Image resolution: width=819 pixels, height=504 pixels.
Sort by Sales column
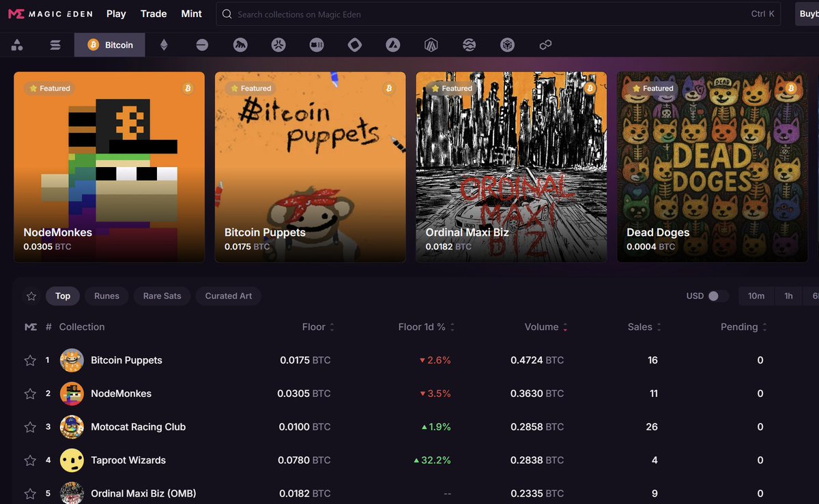click(x=645, y=327)
